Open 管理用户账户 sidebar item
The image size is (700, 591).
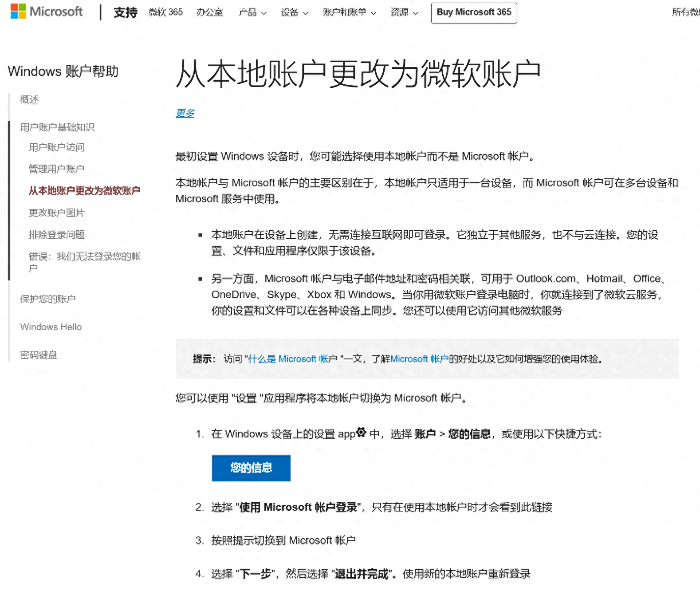(56, 169)
